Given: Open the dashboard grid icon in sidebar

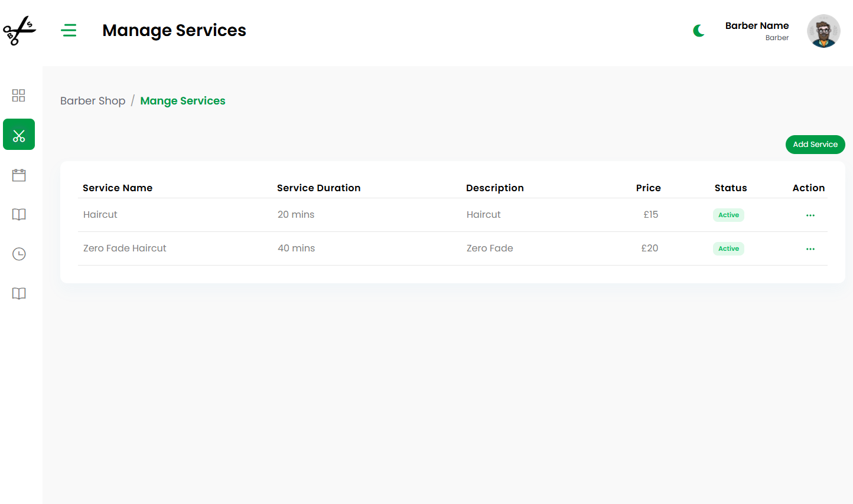Looking at the screenshot, I should (19, 96).
